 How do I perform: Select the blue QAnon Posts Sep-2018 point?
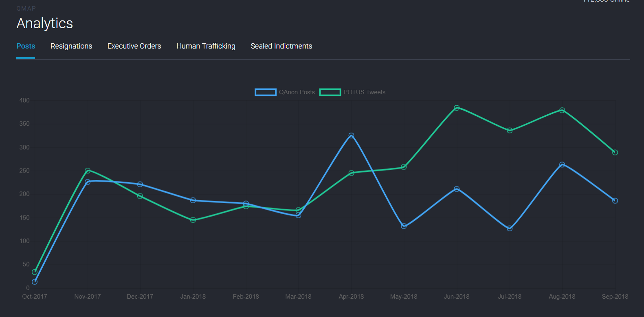point(615,201)
